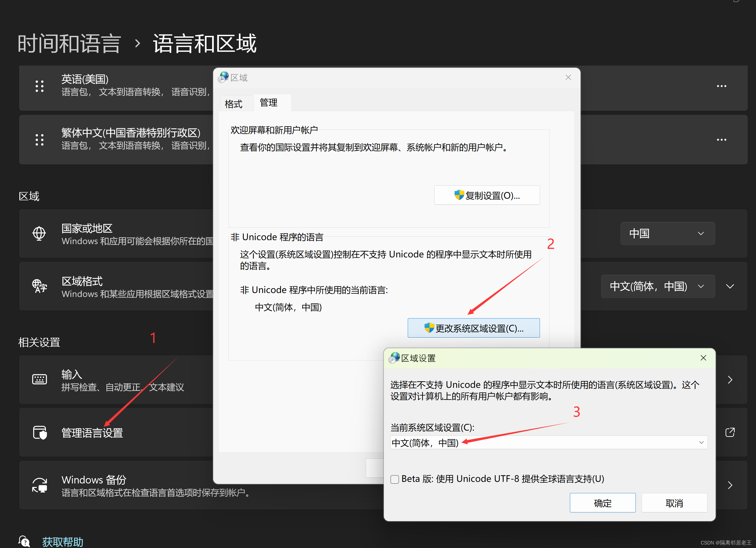
Task: Click external link icon for 管理语言设置
Action: coord(730,433)
